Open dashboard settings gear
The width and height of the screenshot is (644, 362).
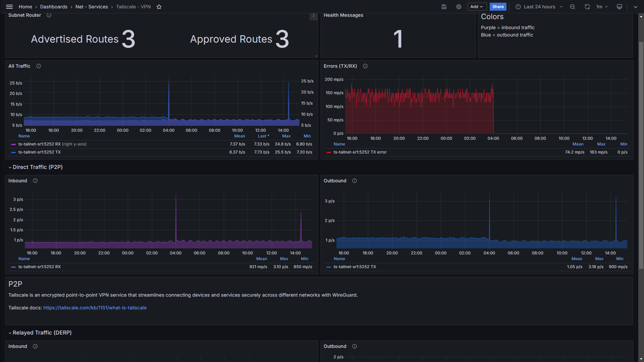click(459, 7)
